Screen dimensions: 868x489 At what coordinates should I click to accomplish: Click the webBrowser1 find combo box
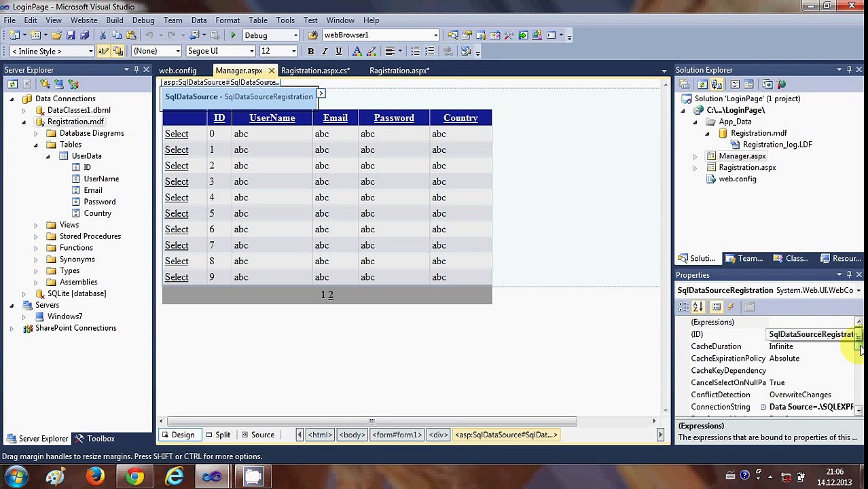[x=380, y=35]
